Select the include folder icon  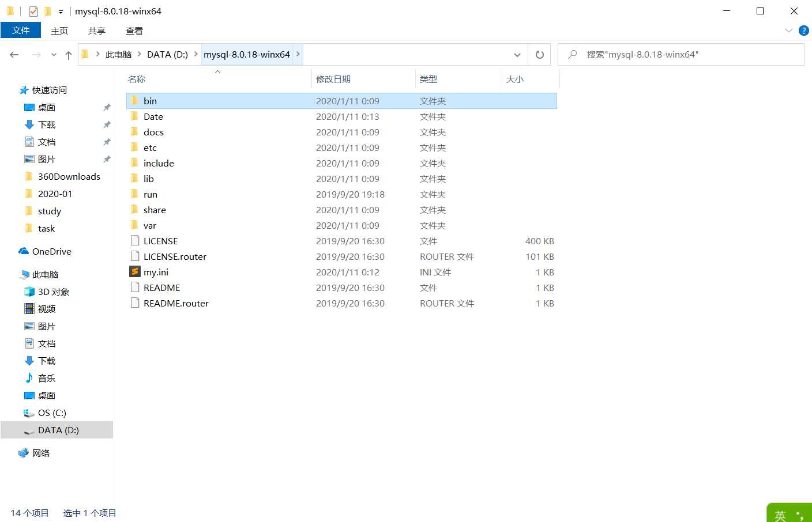tap(134, 162)
